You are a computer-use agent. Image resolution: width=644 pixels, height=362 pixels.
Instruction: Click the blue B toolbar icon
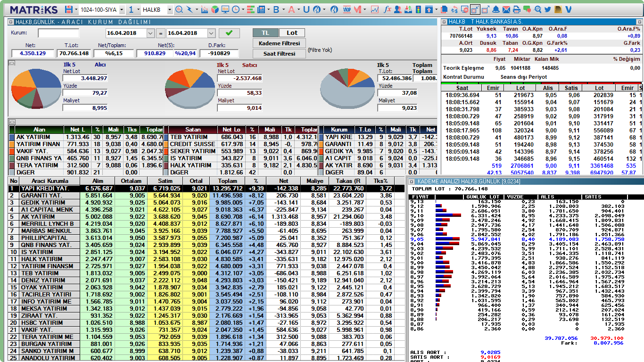click(x=276, y=9)
